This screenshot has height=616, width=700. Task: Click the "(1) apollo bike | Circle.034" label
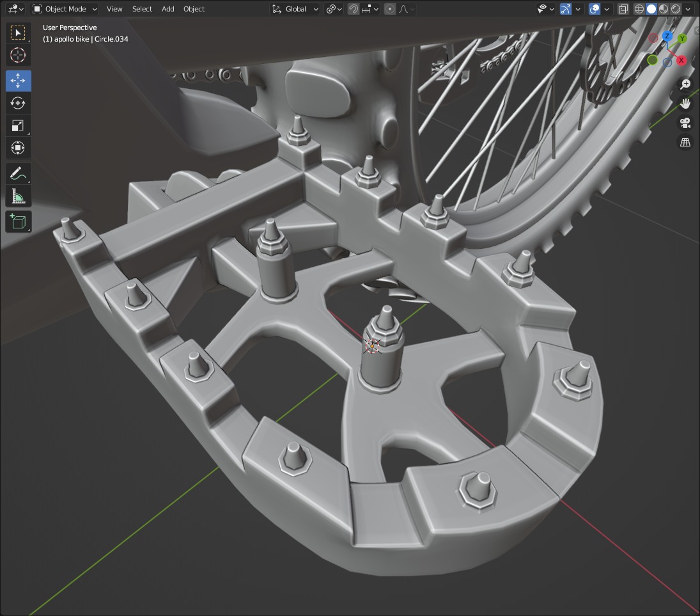coord(85,39)
